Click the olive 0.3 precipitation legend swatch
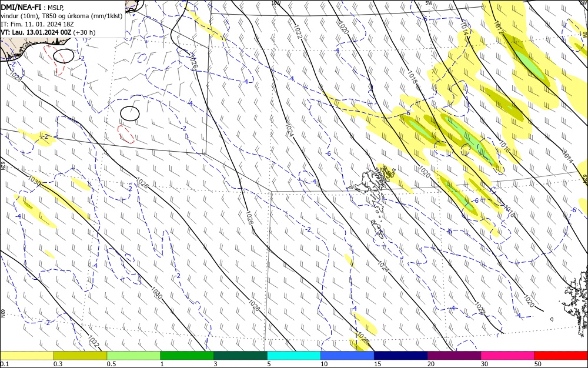This screenshot has height=368, width=588. point(80,356)
